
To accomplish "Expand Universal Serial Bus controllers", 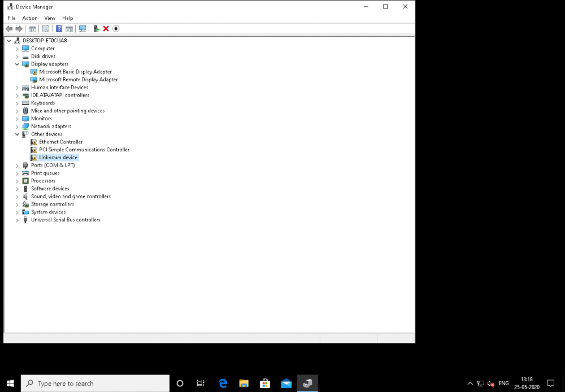I will click(17, 220).
